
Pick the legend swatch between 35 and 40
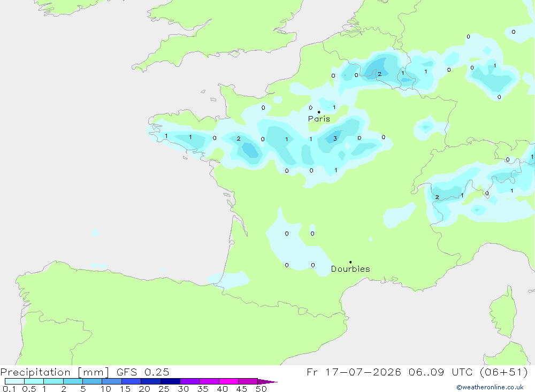(x=209, y=381)
